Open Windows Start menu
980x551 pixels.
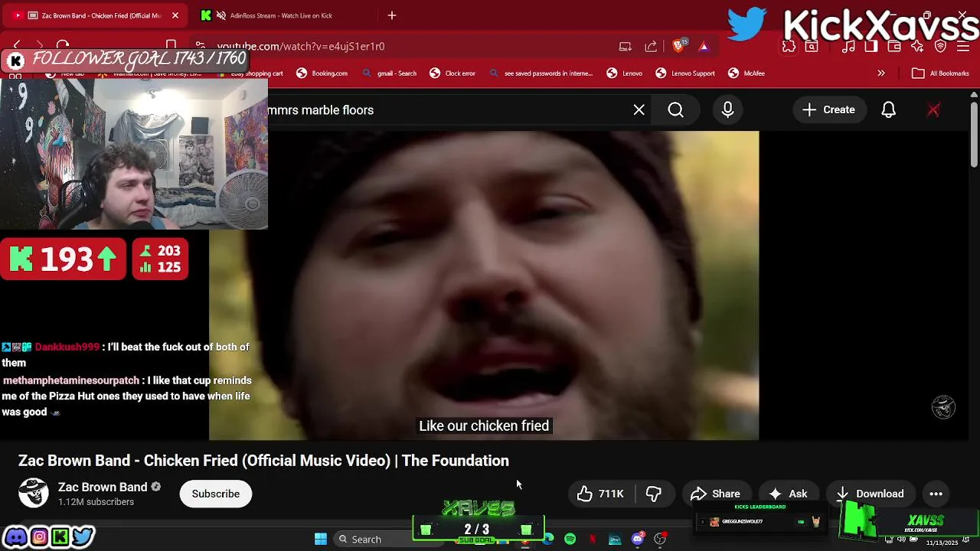(x=321, y=540)
